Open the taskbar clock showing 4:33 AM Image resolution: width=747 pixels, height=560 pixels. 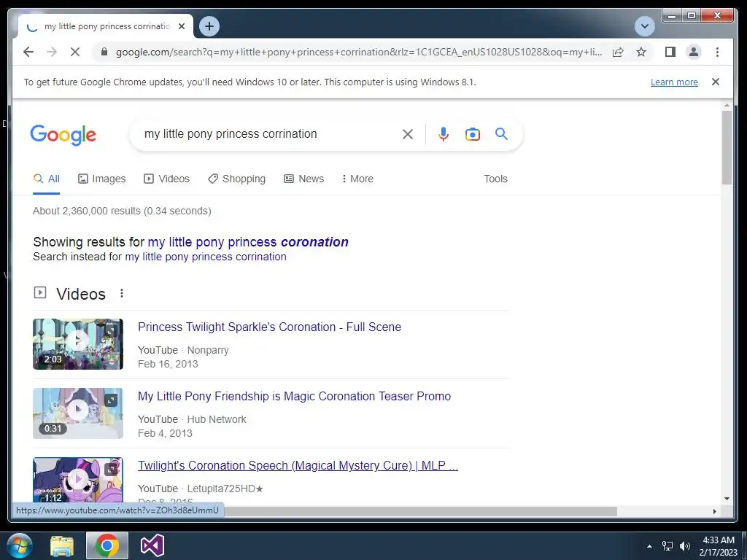click(x=719, y=546)
